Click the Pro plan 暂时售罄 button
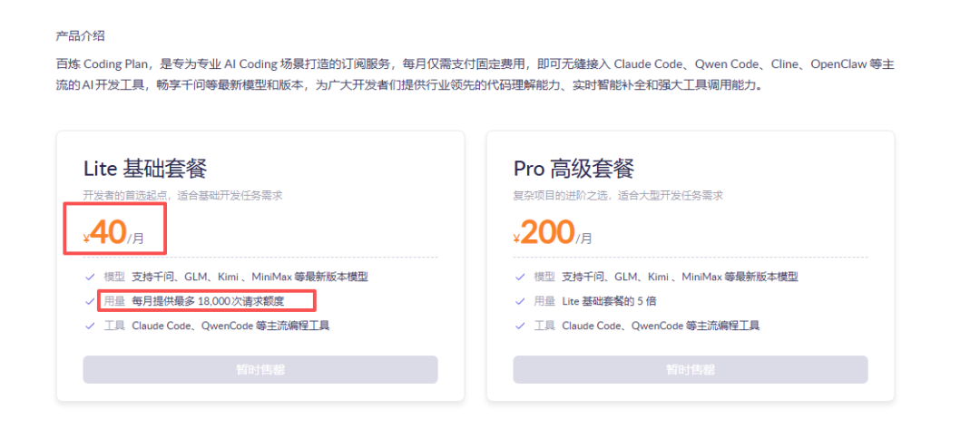980x429 pixels. pyautogui.click(x=690, y=370)
